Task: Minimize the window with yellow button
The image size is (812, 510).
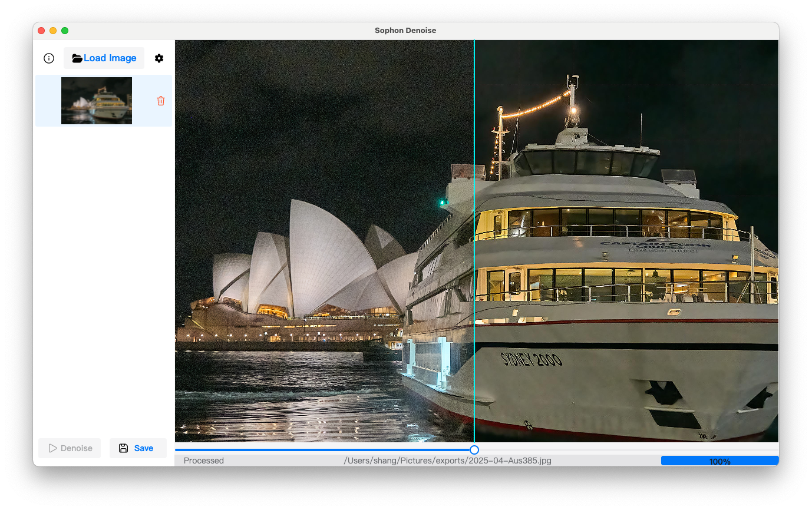Action: [53, 31]
